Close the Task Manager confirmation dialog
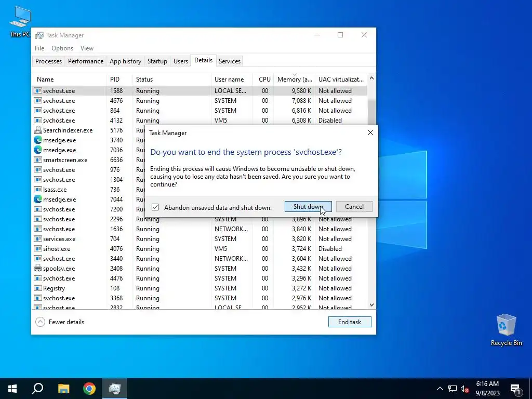 click(x=370, y=132)
